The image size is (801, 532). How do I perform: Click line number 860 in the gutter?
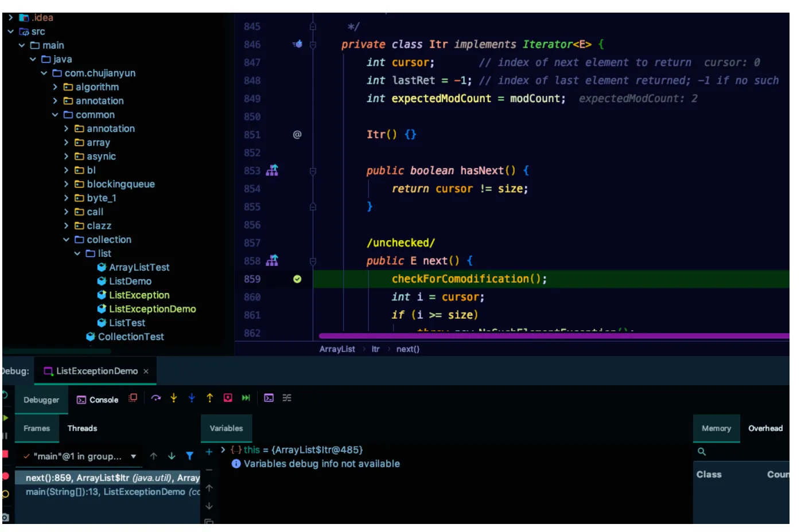pos(252,297)
